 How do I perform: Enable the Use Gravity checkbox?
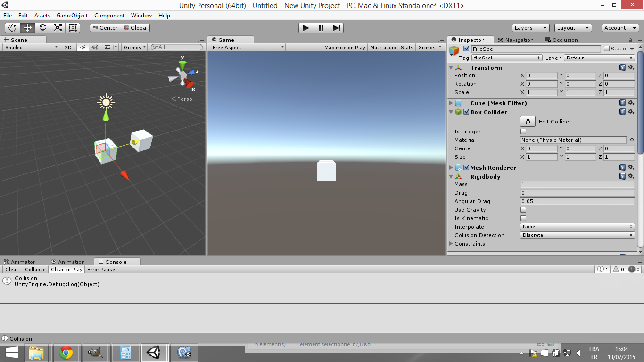(523, 210)
